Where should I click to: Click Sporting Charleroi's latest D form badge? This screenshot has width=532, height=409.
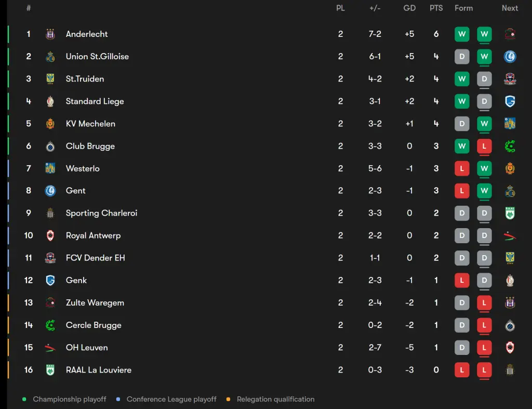pos(484,213)
